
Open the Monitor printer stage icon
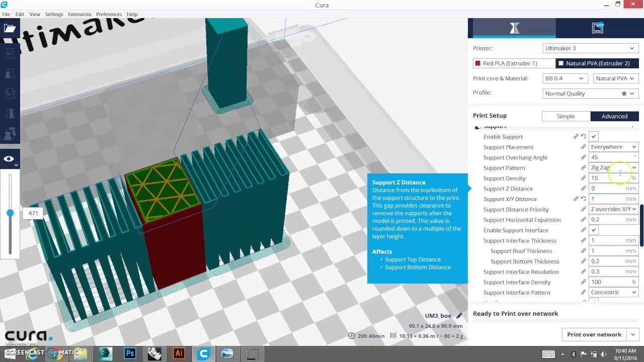coord(598,28)
